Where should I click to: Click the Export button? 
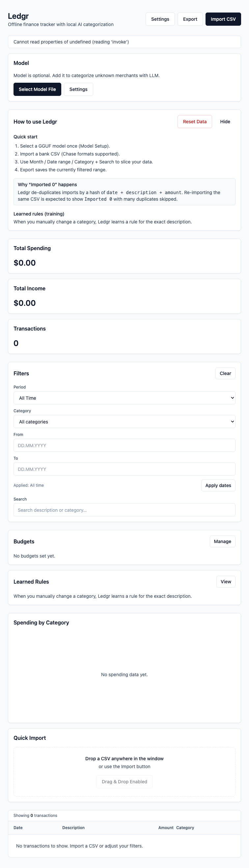(x=190, y=19)
